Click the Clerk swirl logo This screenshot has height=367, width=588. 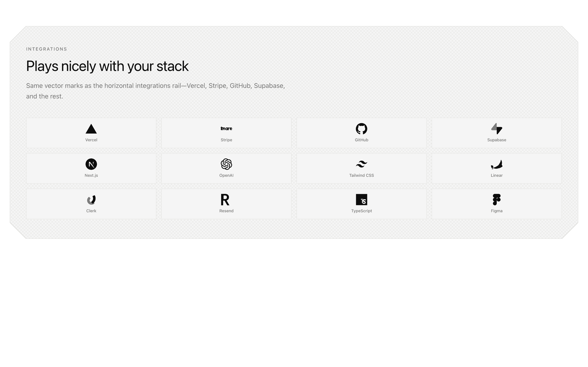click(x=91, y=200)
